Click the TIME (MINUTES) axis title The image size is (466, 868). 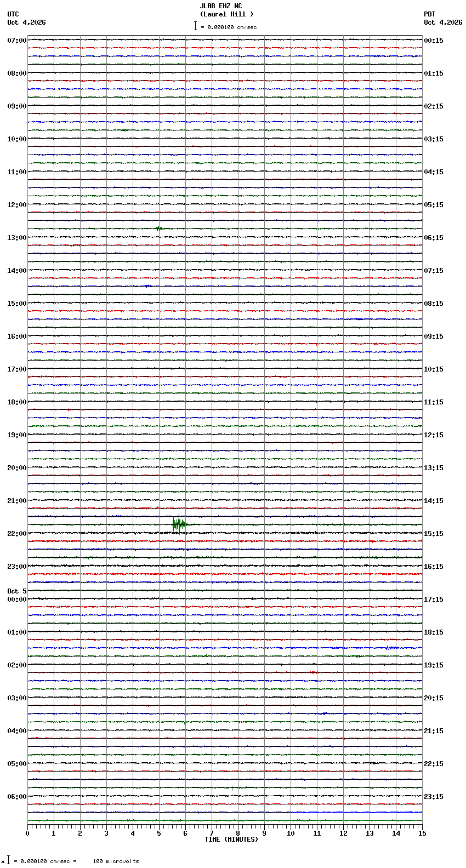231,840
